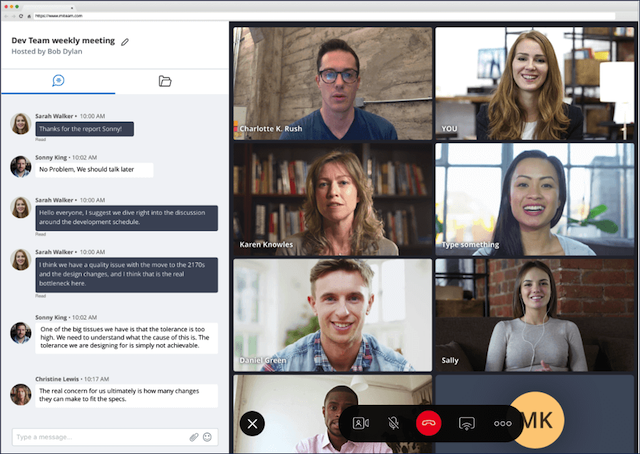The image size is (640, 454).
Task: Open the chat tab
Action: click(58, 80)
